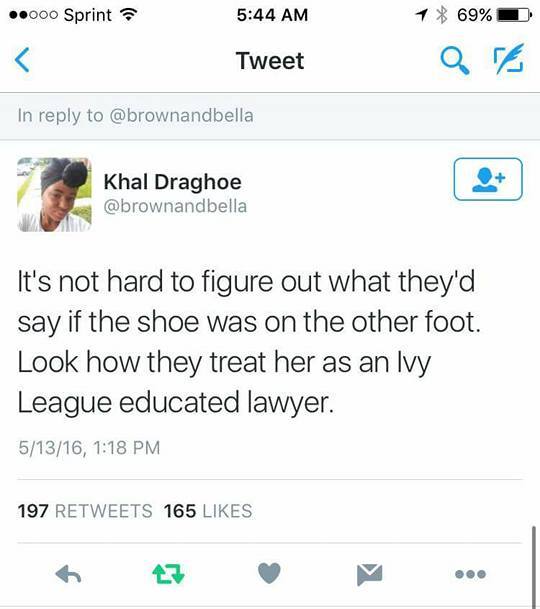540x609 pixels.
Task: Tap the Wi-Fi icon next to Sprint
Action: point(129,15)
